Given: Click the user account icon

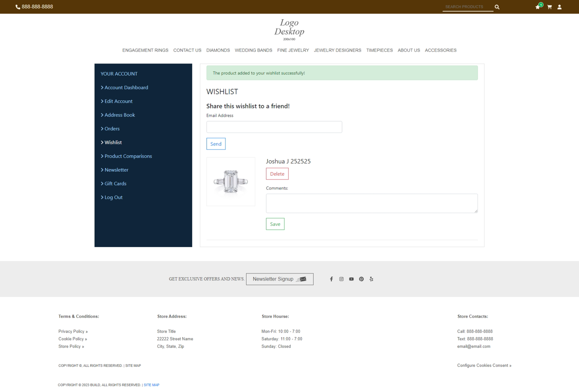Looking at the screenshot, I should [x=559, y=7].
